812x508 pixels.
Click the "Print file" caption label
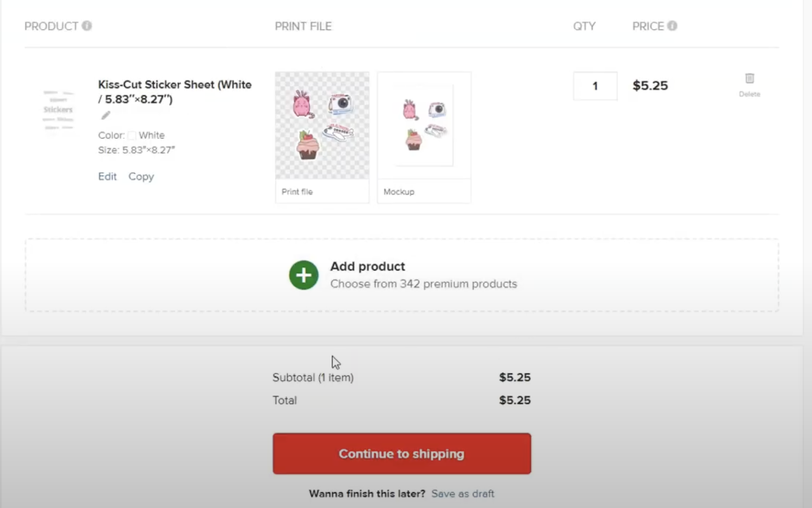297,192
